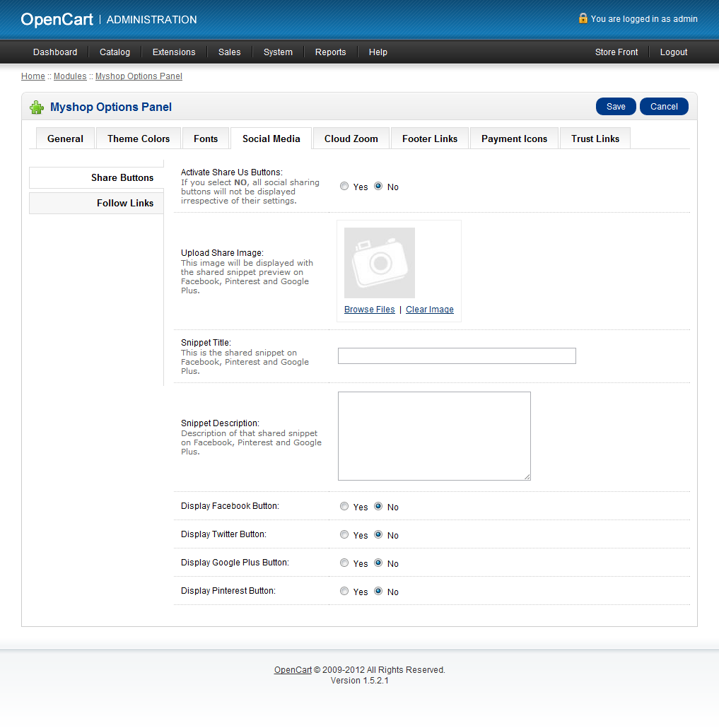The image size is (719, 728).
Task: Select Yes for Display Pinterest Button
Action: point(344,591)
